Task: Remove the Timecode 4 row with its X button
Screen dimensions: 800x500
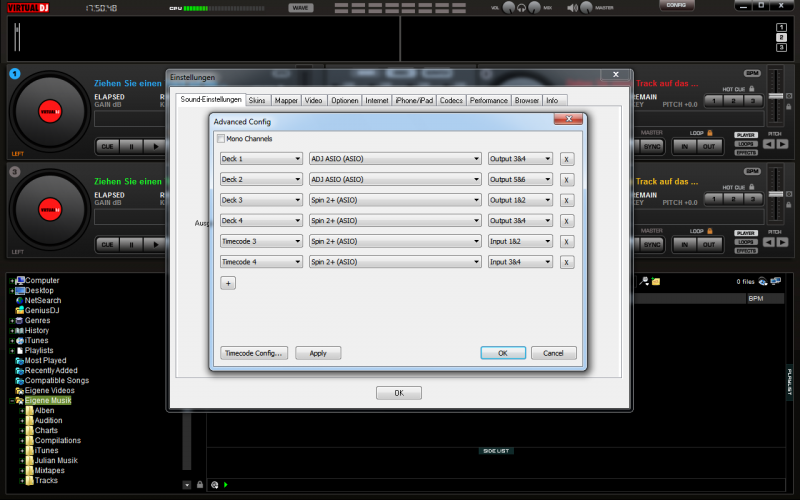Action: tap(566, 262)
